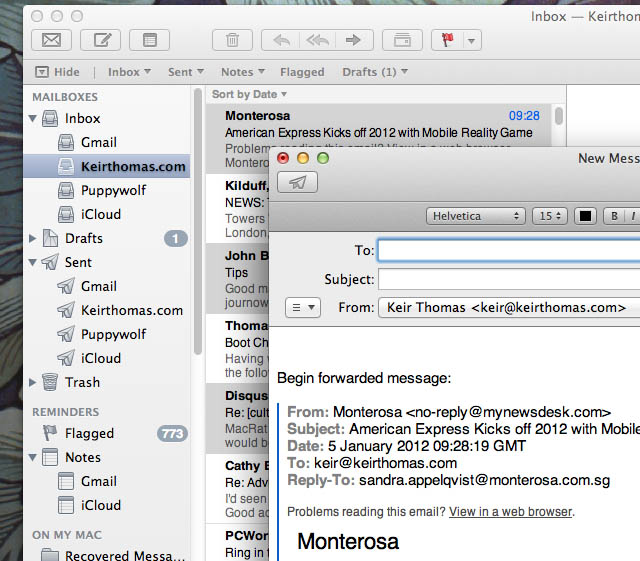Open Notes favorites bar menu
The width and height of the screenshot is (640, 561).
point(243,72)
